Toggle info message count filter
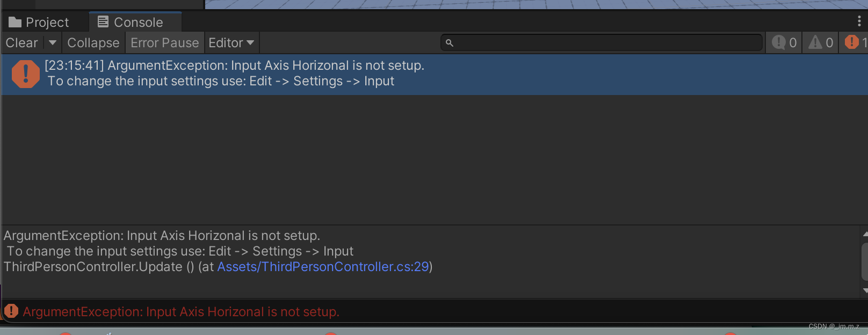The width and height of the screenshot is (868, 335). (x=784, y=42)
